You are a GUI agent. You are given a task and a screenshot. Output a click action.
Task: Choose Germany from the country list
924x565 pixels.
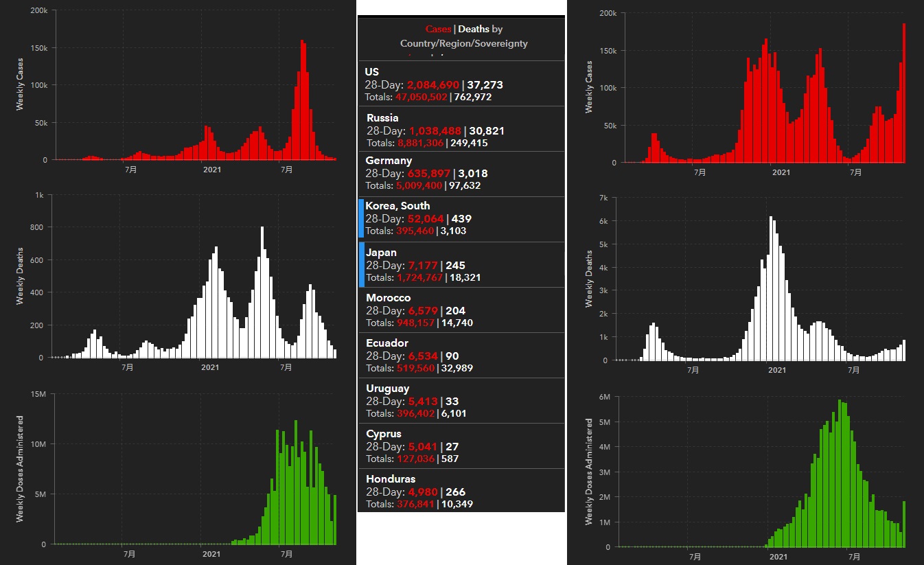click(x=461, y=173)
